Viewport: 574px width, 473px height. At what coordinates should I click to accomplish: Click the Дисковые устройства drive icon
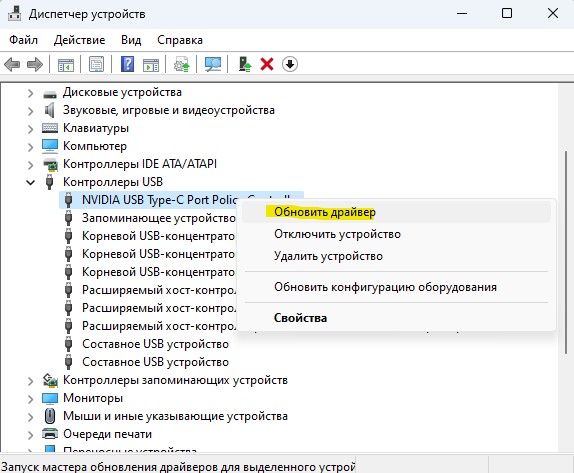coord(50,94)
